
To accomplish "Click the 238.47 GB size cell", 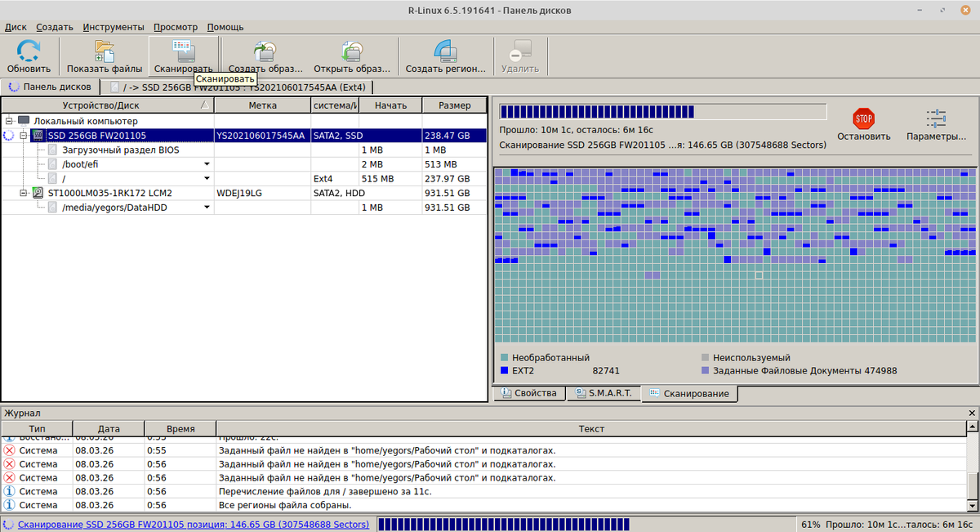I will (x=454, y=136).
